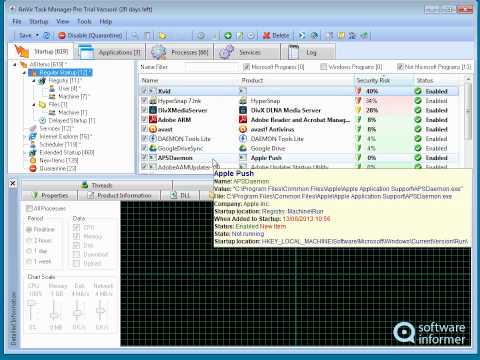Click the red X Delete icon

[x=266, y=35]
